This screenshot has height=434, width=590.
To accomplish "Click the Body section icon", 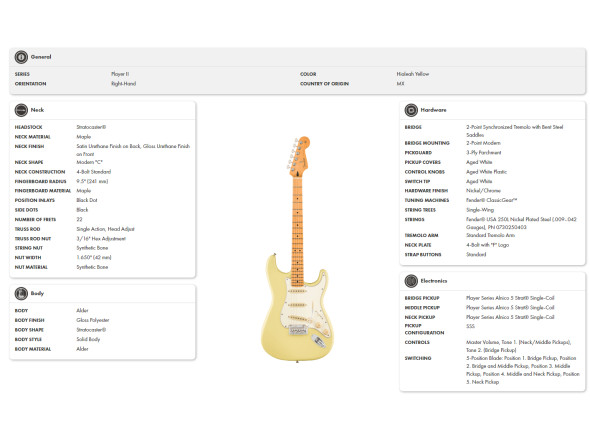I will click(21, 293).
